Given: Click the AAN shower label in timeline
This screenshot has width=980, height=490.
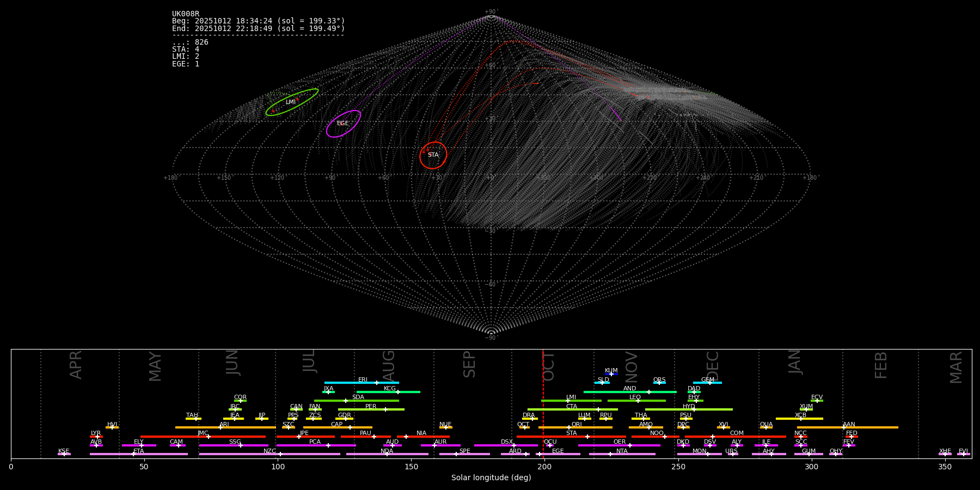Looking at the screenshot, I should point(849,425).
